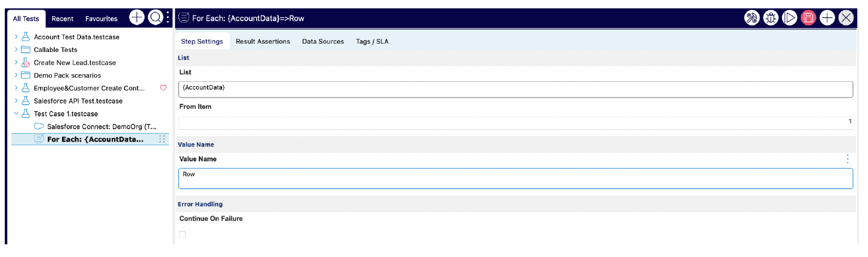Open the Data Sources tab
The width and height of the screenshot is (868, 257).
(323, 41)
